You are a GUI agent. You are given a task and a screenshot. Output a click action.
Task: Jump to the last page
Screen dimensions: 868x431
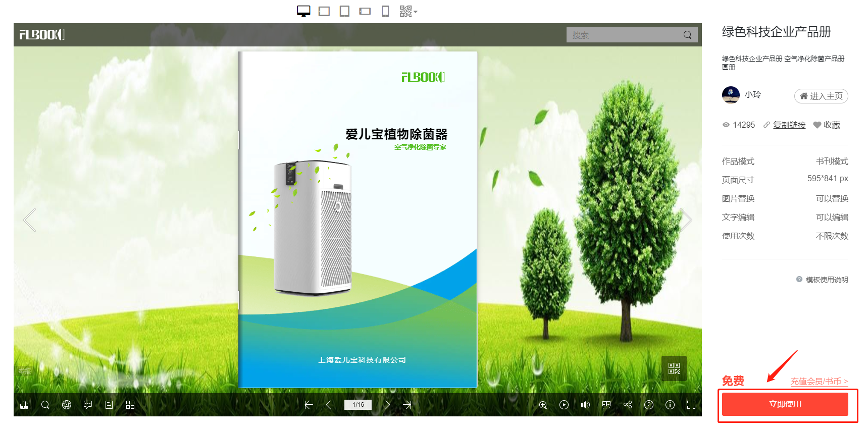(x=407, y=405)
